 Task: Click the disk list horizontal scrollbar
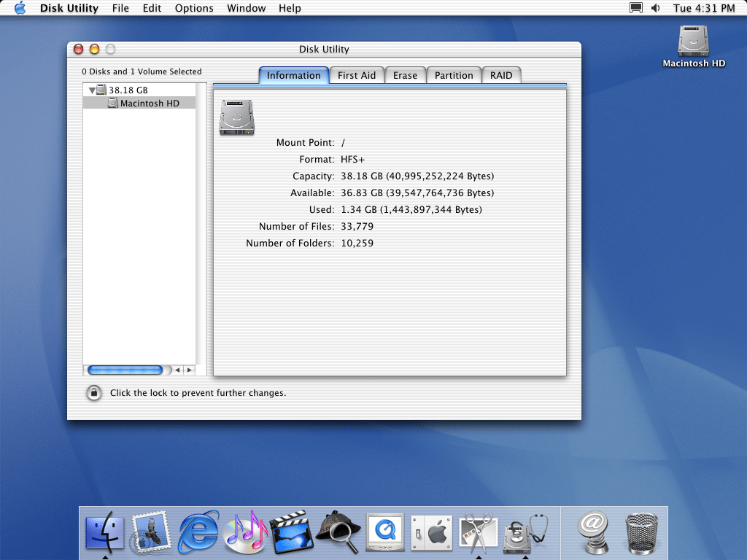tap(125, 370)
